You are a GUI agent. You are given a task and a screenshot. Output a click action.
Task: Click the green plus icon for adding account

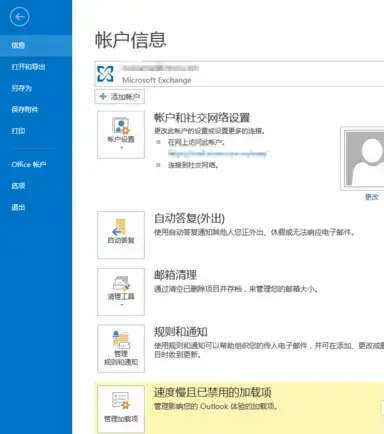click(x=103, y=96)
